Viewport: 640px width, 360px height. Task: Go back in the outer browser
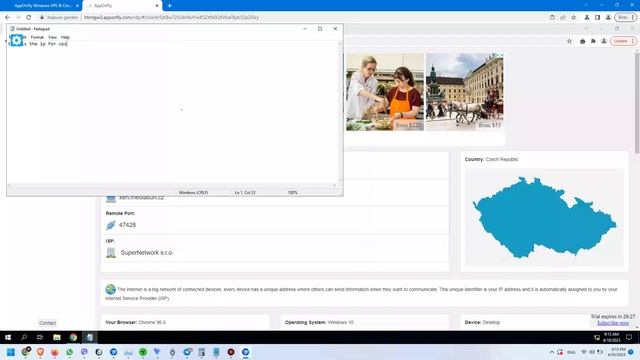coord(7,18)
